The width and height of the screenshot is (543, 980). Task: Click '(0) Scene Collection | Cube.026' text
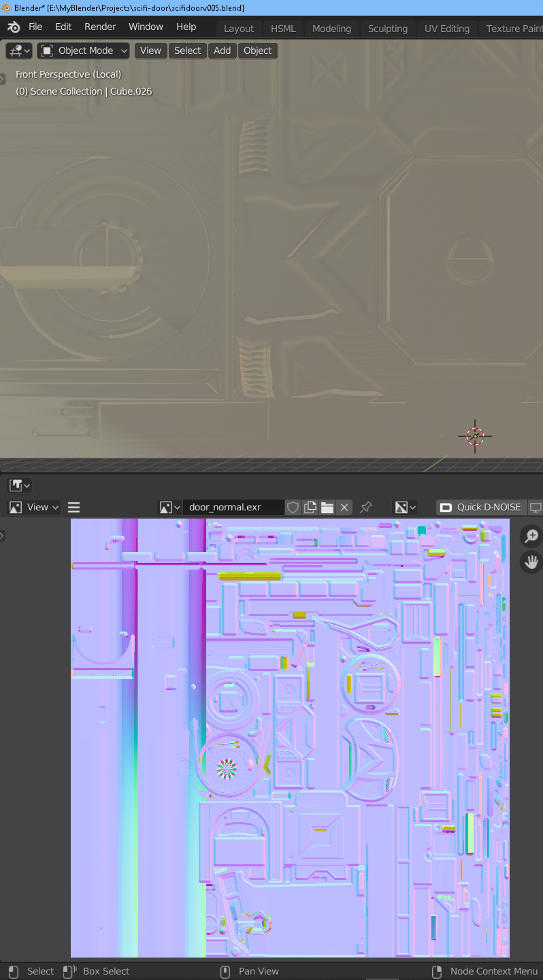click(84, 91)
